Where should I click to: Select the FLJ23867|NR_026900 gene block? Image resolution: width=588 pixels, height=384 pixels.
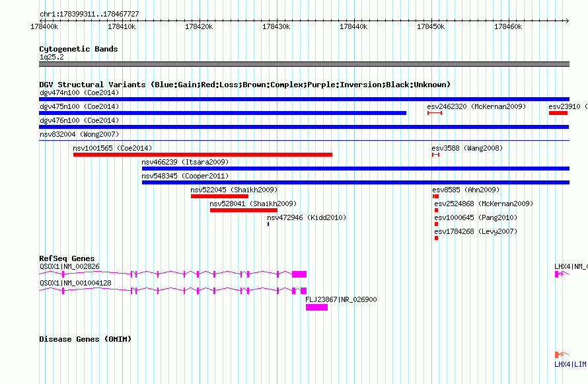(x=316, y=307)
